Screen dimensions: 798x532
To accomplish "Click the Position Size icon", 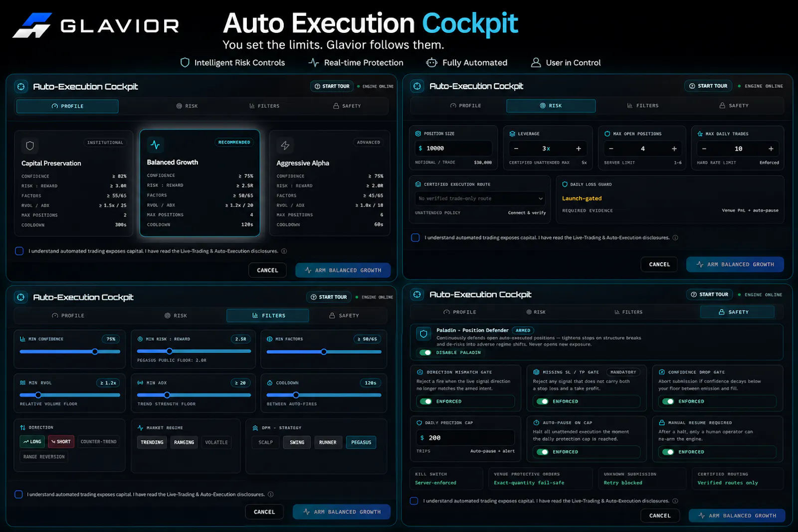I will pyautogui.click(x=418, y=134).
